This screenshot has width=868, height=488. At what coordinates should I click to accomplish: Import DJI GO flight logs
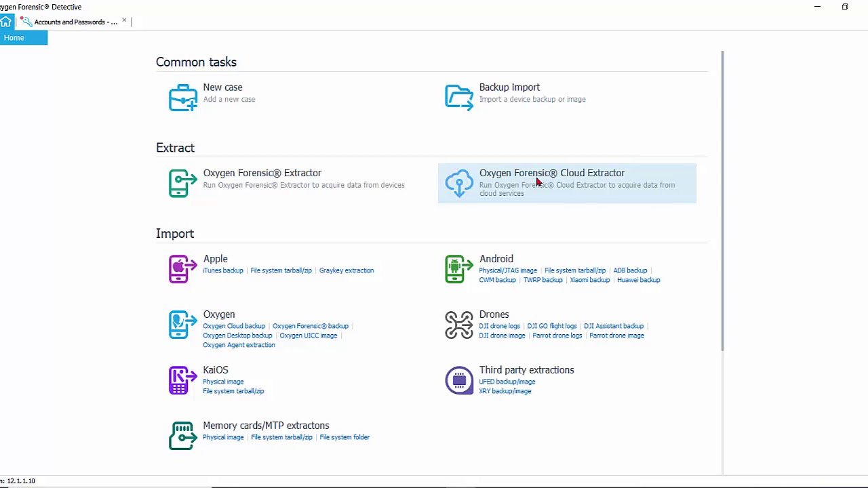(x=552, y=326)
